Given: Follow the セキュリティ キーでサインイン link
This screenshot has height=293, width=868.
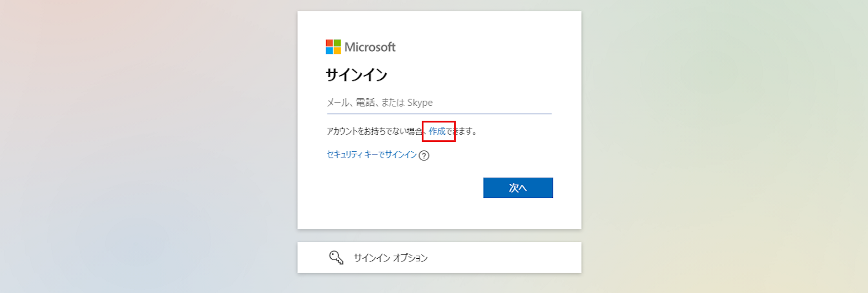Looking at the screenshot, I should click(x=372, y=155).
